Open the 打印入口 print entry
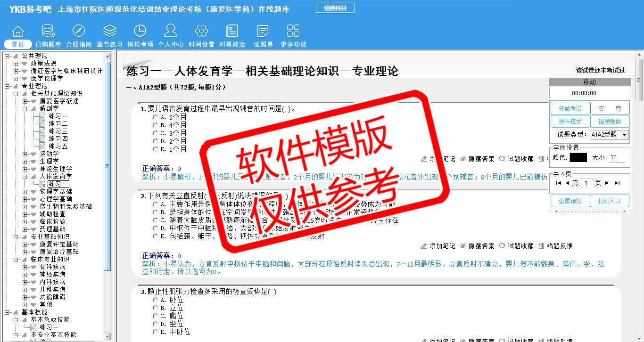The width and height of the screenshot is (644, 342). click(x=610, y=201)
